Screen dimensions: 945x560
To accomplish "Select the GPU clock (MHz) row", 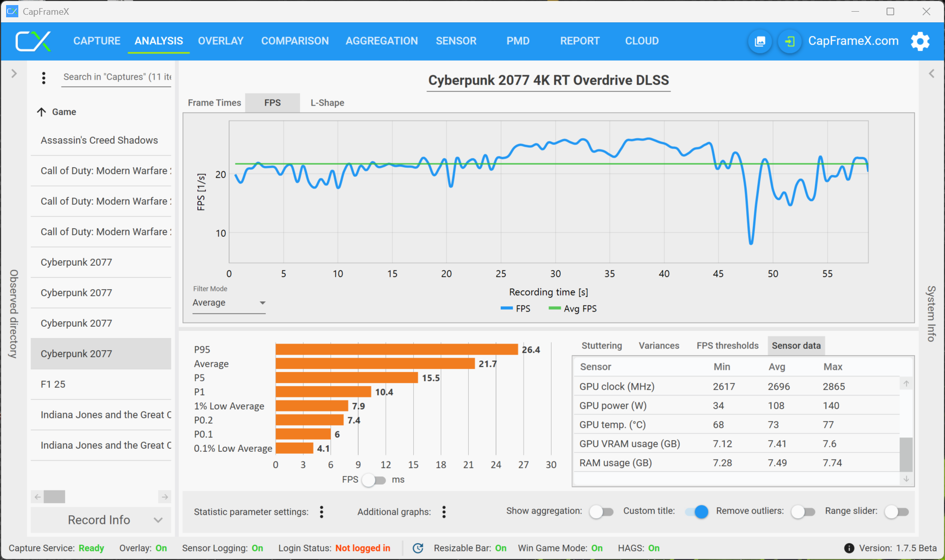I will [x=737, y=386].
